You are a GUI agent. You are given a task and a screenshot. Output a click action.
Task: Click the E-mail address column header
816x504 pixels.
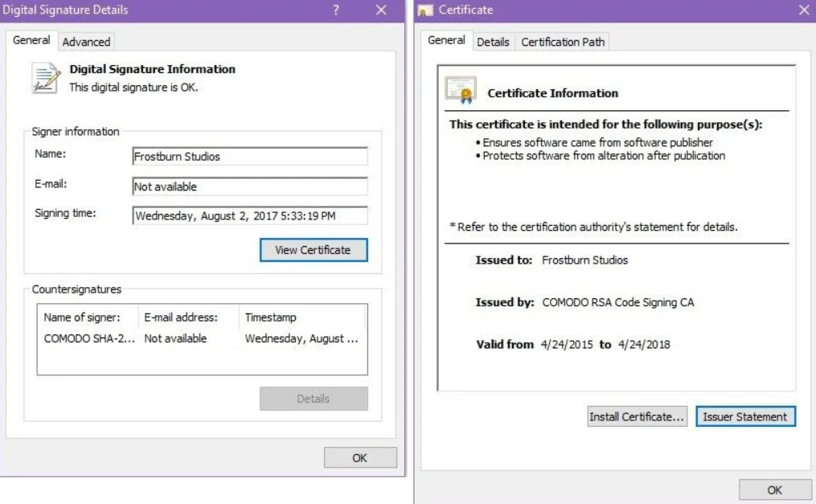pyautogui.click(x=181, y=318)
